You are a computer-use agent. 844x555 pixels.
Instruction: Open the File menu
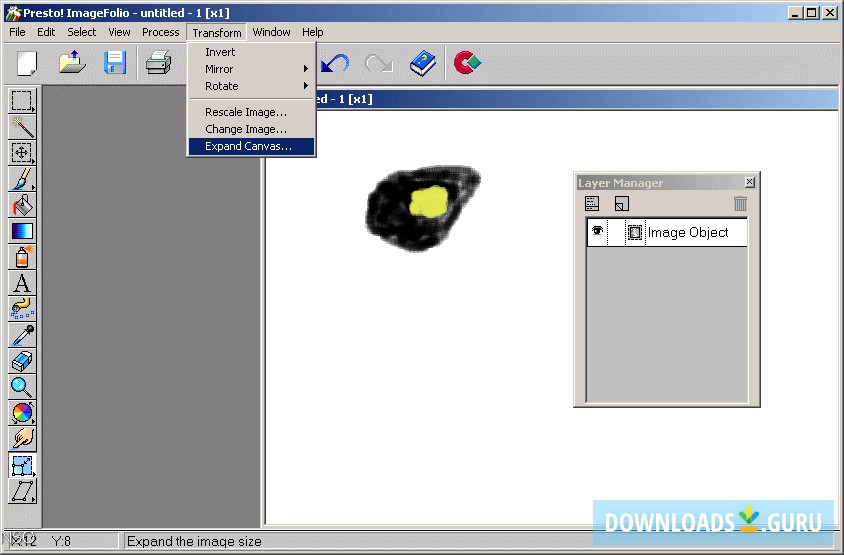pos(17,32)
